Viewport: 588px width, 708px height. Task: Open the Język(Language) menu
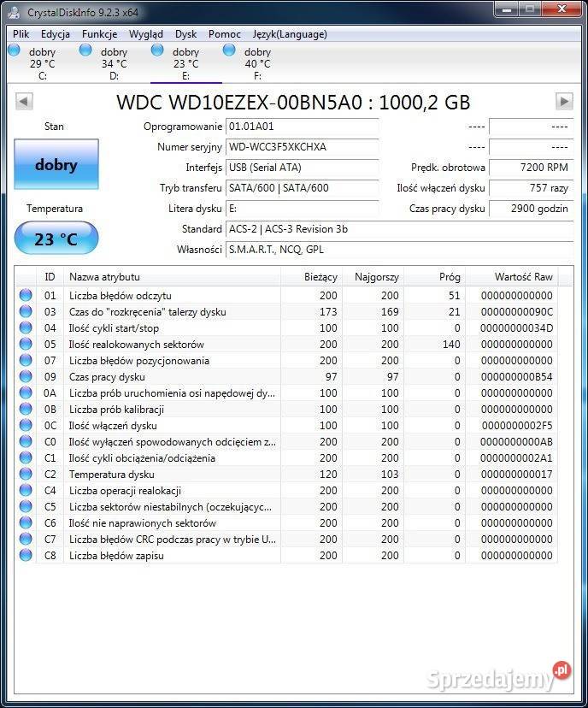(x=290, y=34)
